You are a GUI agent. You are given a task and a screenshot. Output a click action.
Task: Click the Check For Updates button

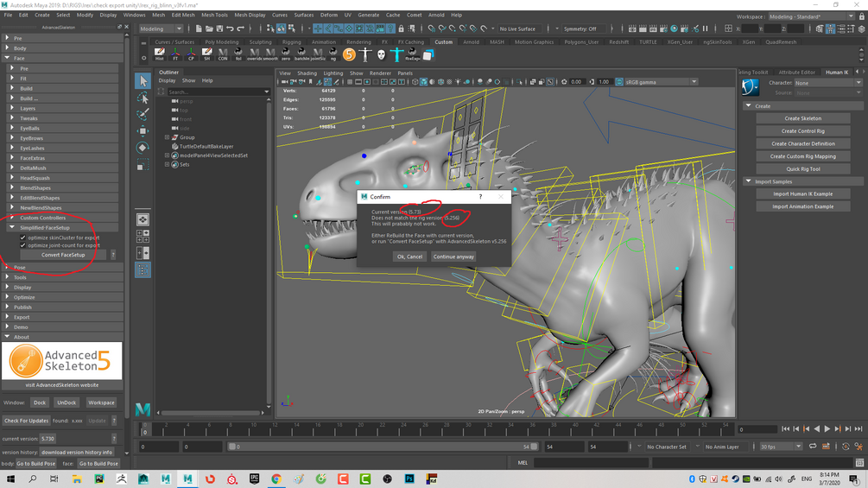click(27, 421)
